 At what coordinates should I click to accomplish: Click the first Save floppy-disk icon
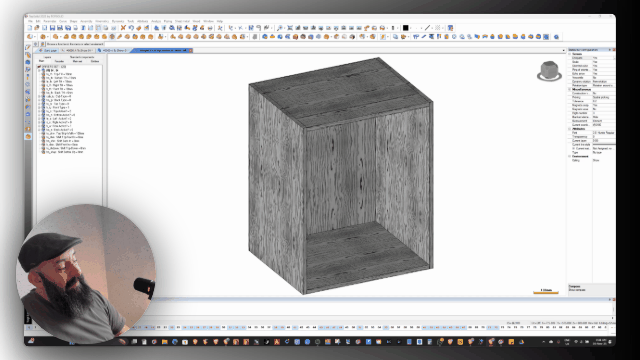point(52,28)
